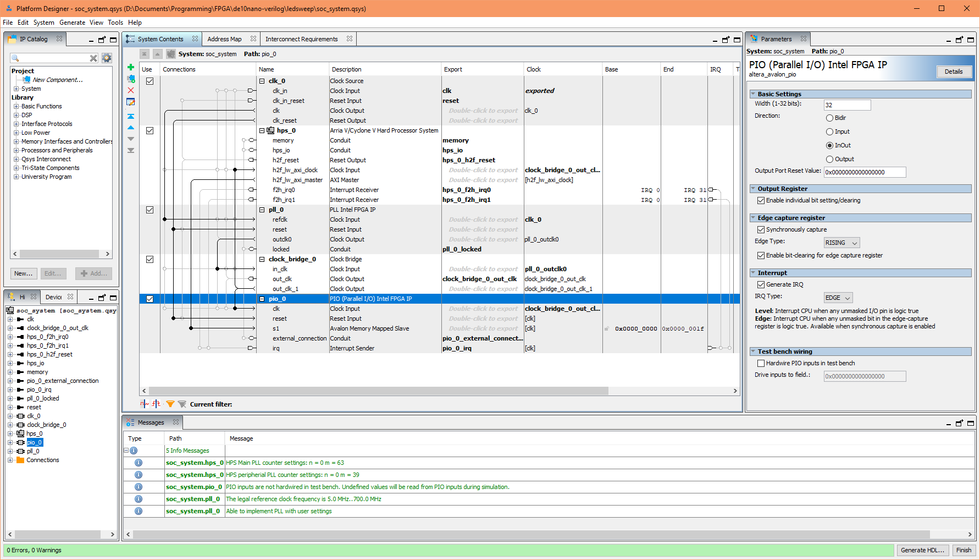
Task: Click the orange filter funnel icon
Action: coord(170,404)
